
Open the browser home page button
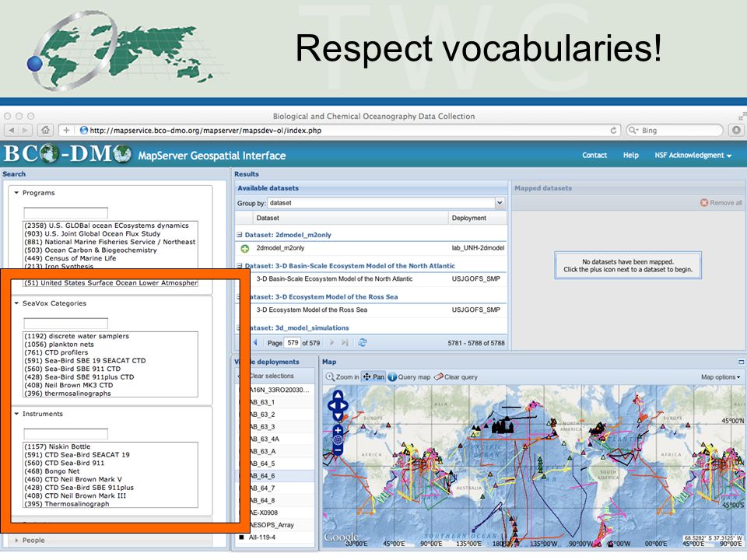pos(45,130)
